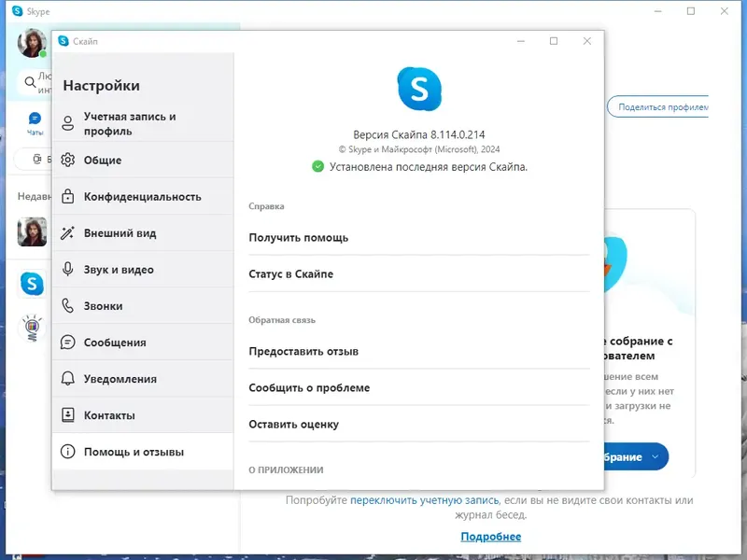Click the Skype icon in main title bar
The height and width of the screenshot is (560, 747).
[x=17, y=11]
